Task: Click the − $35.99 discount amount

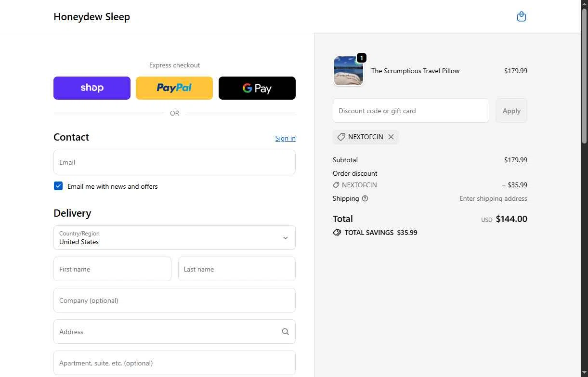Action: (514, 185)
